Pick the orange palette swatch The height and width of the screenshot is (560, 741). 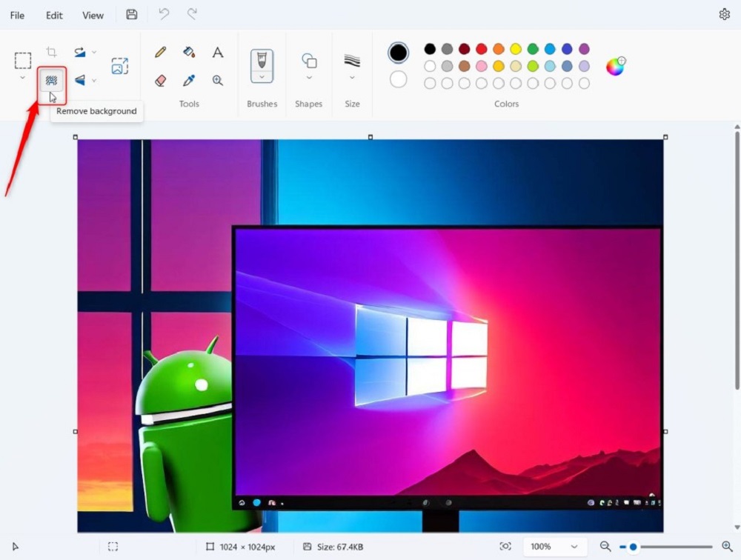coord(499,49)
